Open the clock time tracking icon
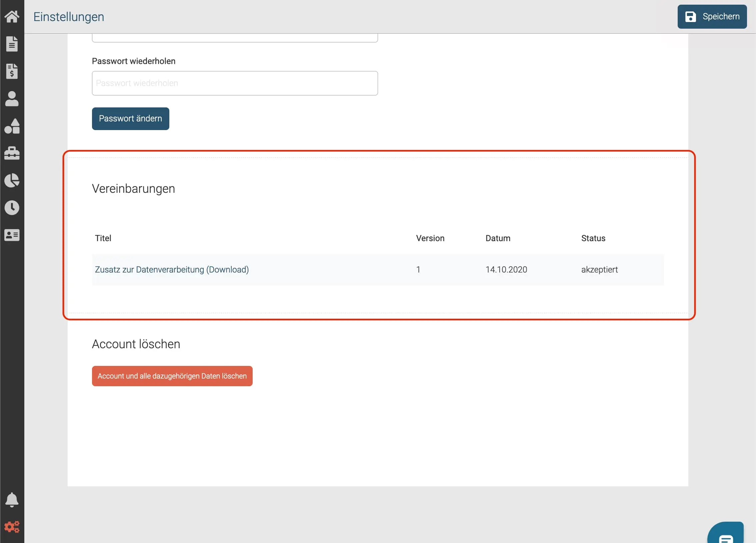Screen dimensions: 756x543 click(12, 208)
